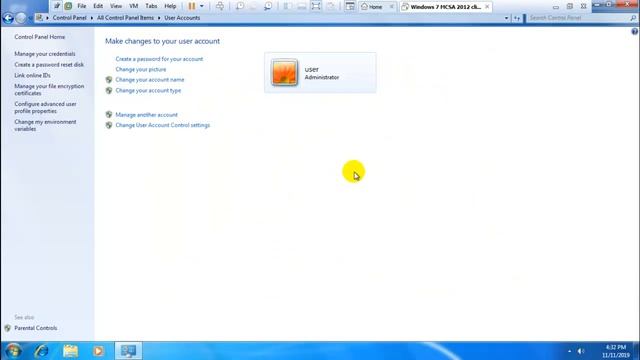Open Create a password reset disk
Screen dimensions: 640x360
(49, 64)
